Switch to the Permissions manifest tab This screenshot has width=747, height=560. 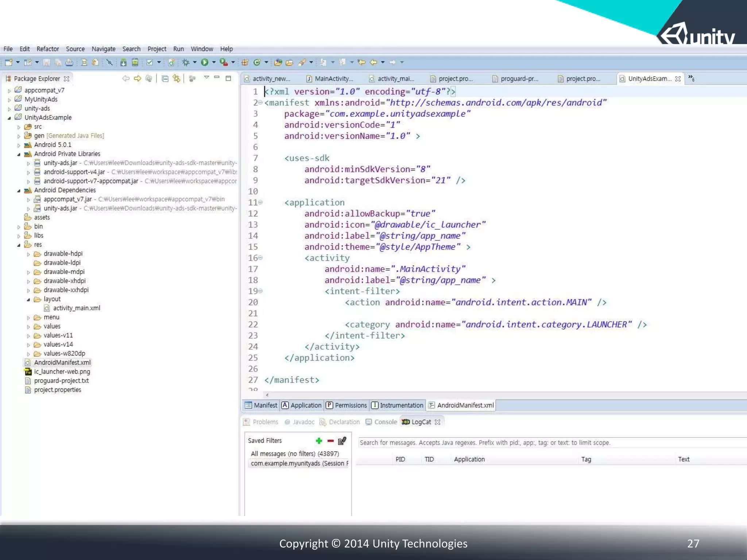(346, 405)
